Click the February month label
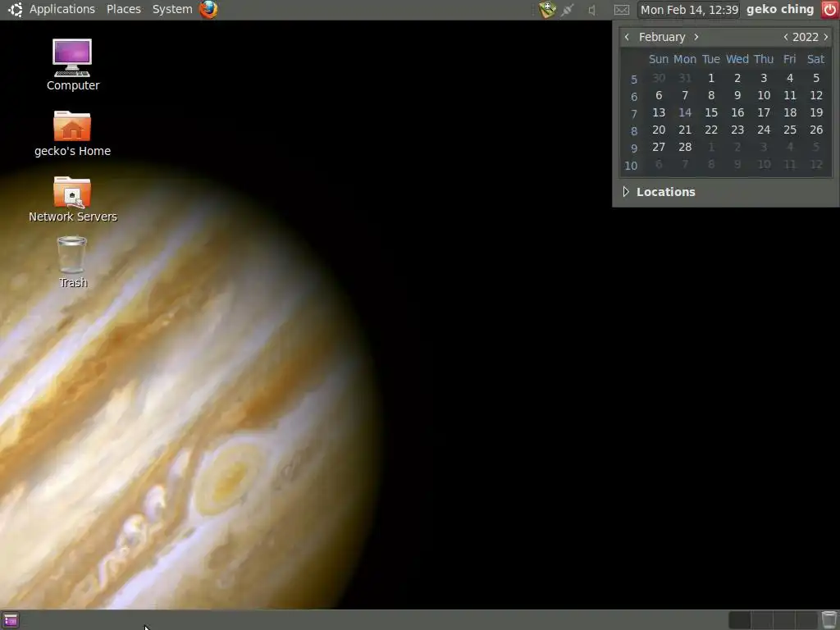The image size is (840, 630). [x=662, y=37]
